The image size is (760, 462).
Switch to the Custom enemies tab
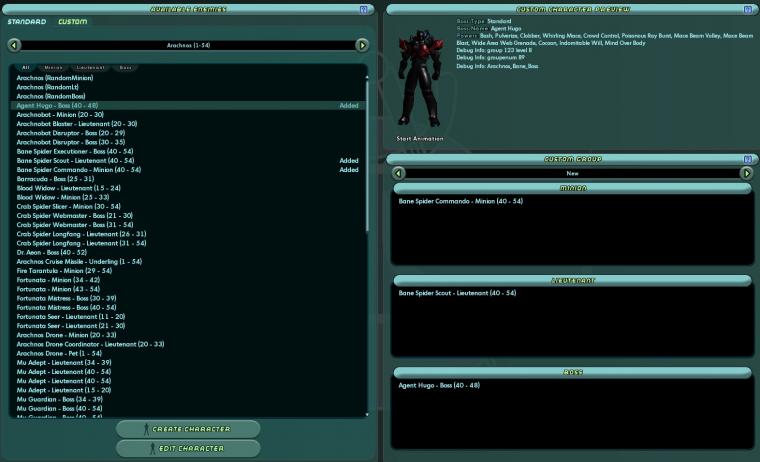pyautogui.click(x=73, y=22)
